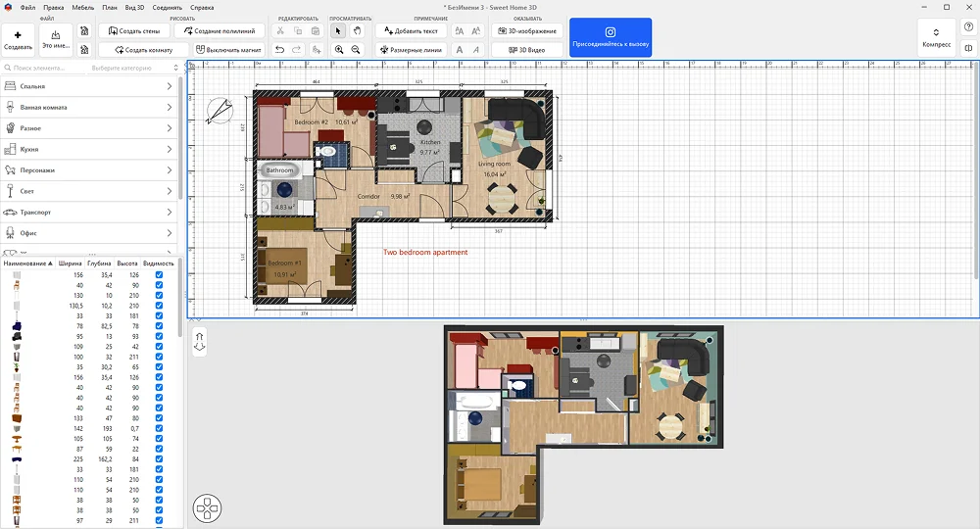
Task: Toggle visibility of the 225-width furniture row
Action: [x=159, y=458]
